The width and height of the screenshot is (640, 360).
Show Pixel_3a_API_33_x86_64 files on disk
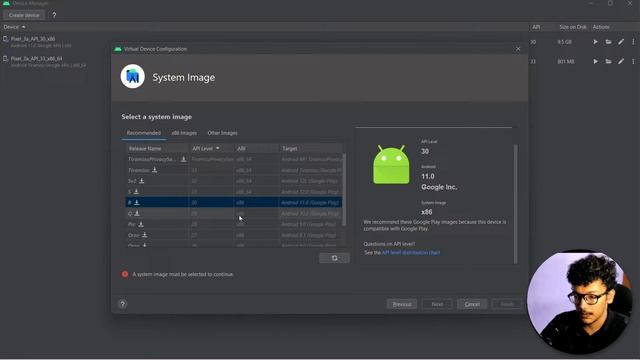point(608,61)
